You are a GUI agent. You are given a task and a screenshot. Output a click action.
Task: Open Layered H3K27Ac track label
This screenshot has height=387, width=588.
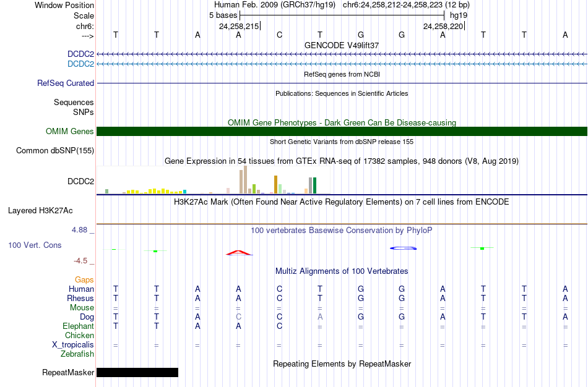[x=40, y=211]
